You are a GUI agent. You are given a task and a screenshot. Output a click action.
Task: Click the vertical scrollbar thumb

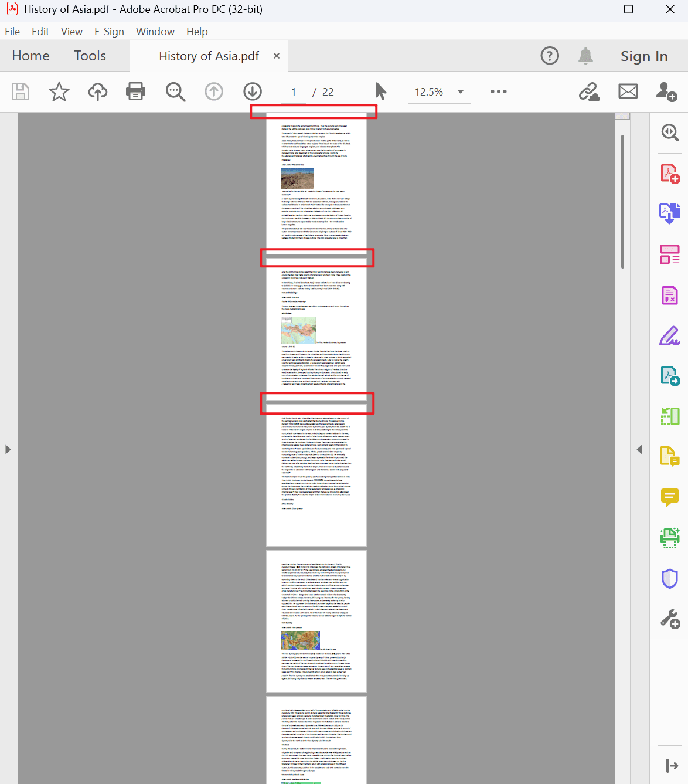(622, 202)
